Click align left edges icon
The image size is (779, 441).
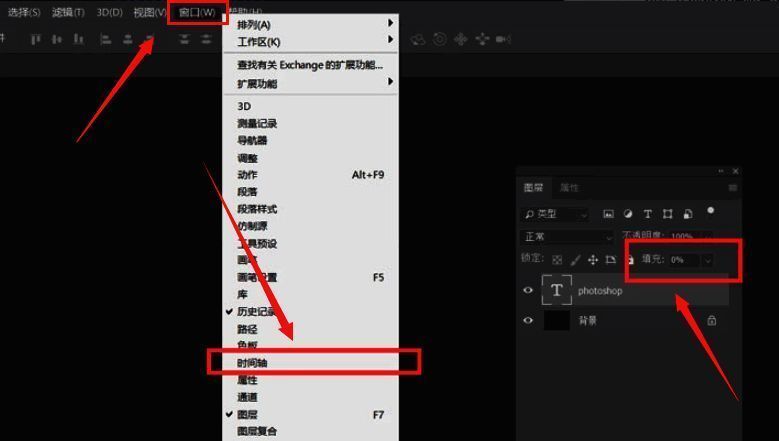(x=105, y=39)
